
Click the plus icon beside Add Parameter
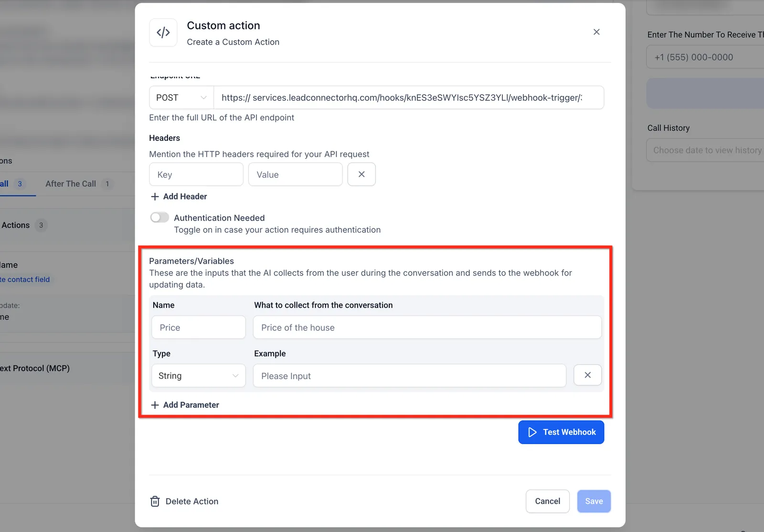click(155, 405)
